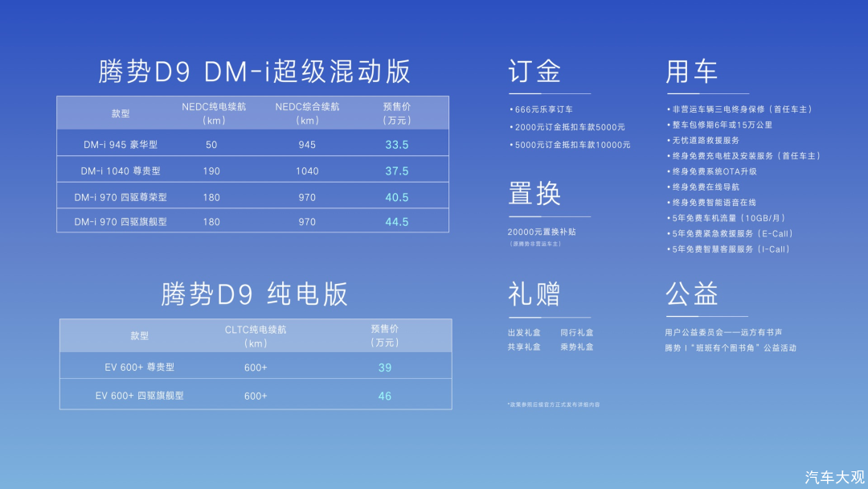This screenshot has width=868, height=489.
Task: Click the 礼赠 section heading
Action: point(534,294)
